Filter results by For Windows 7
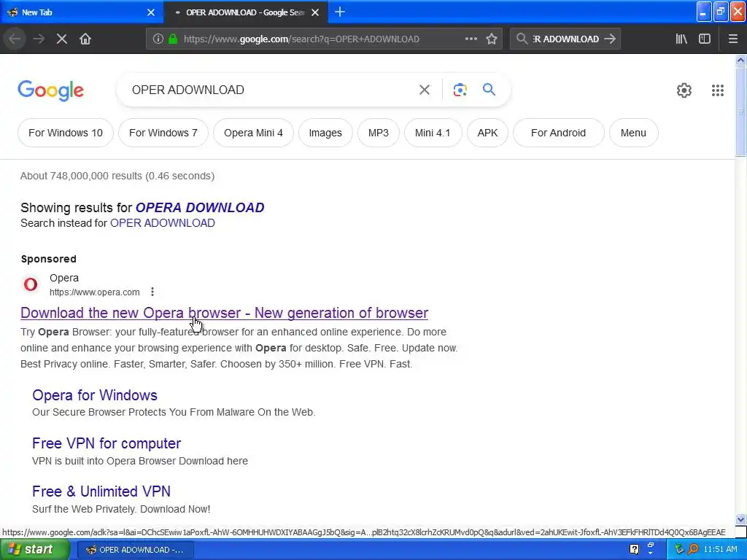747x560 pixels. coord(163,133)
